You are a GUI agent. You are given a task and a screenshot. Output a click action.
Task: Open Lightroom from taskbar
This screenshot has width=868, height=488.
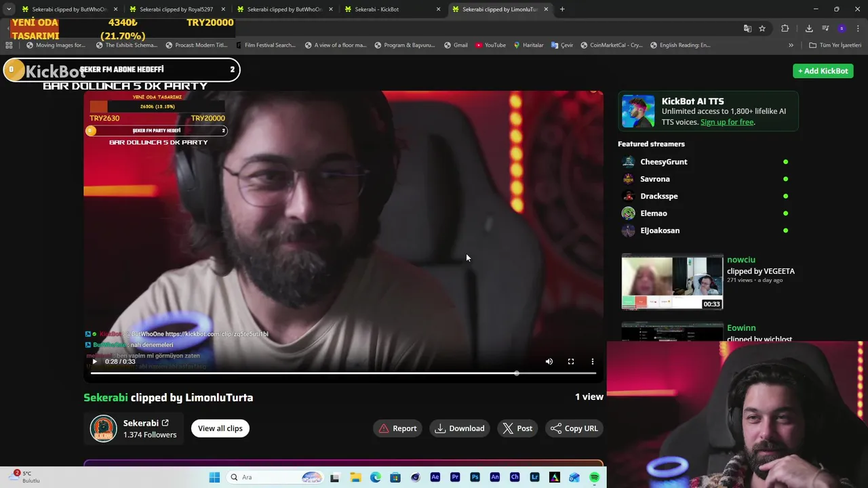click(534, 477)
